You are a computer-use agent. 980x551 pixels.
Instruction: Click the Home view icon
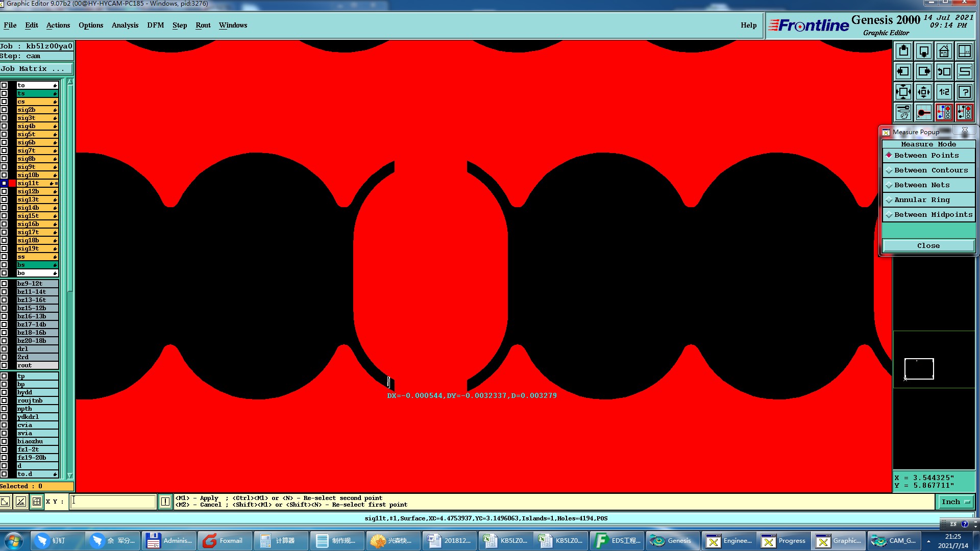pos(944,52)
